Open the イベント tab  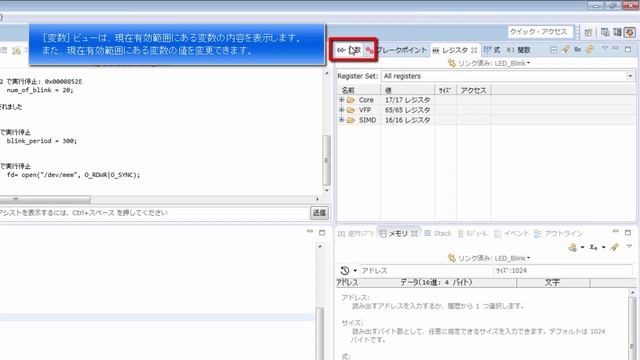pyautogui.click(x=511, y=233)
